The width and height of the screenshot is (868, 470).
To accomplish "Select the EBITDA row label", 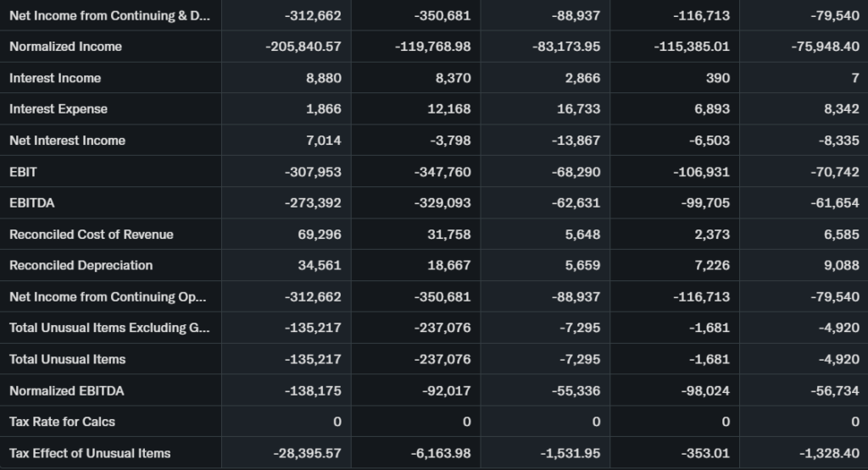I will (32, 203).
